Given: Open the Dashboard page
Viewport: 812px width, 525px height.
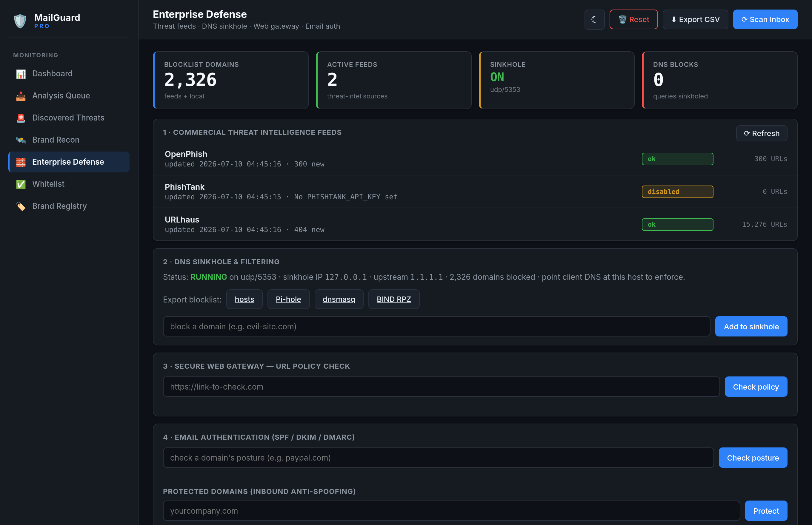Looking at the screenshot, I should [x=69, y=74].
